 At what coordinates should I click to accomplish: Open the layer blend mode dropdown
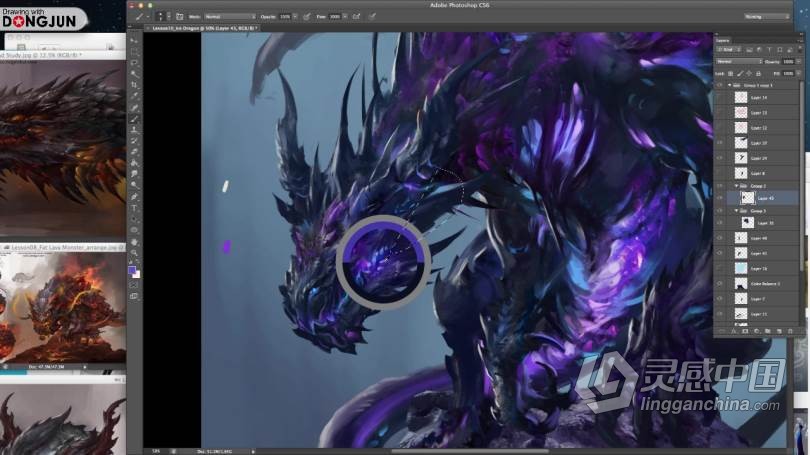(739, 61)
